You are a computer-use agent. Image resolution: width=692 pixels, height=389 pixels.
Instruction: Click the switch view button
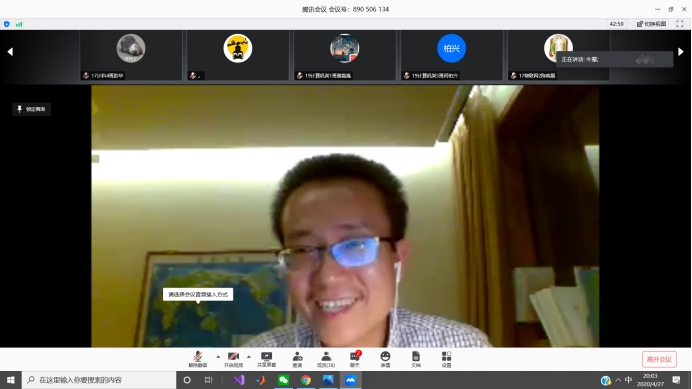click(651, 24)
